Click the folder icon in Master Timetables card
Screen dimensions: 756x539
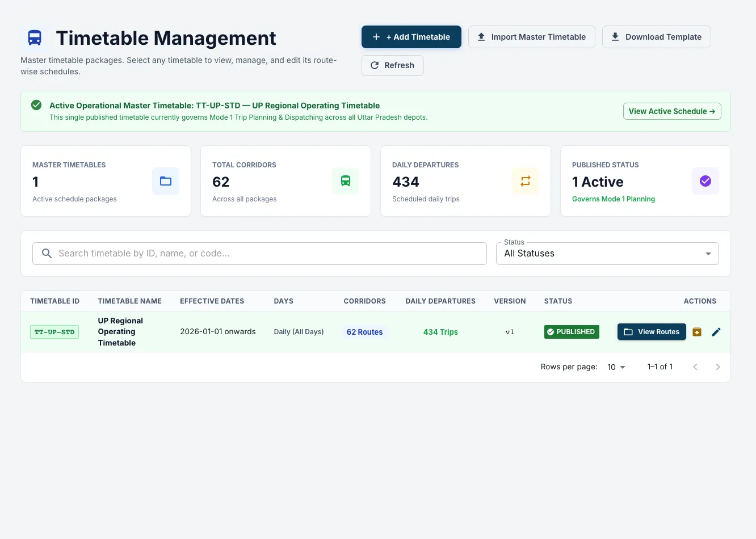coord(166,181)
